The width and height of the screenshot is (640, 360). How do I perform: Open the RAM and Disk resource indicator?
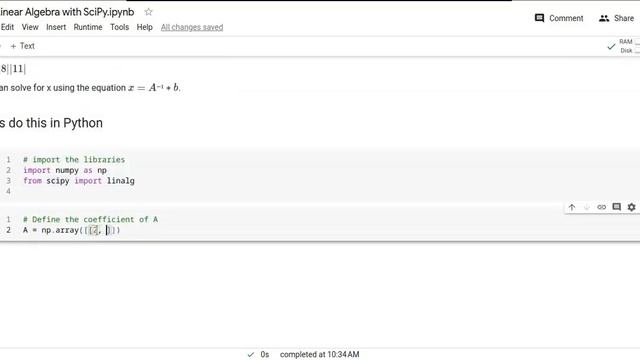(x=629, y=46)
